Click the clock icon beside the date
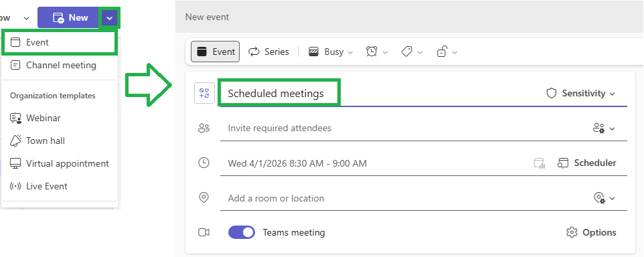This screenshot has width=644, height=257. pos(204,163)
